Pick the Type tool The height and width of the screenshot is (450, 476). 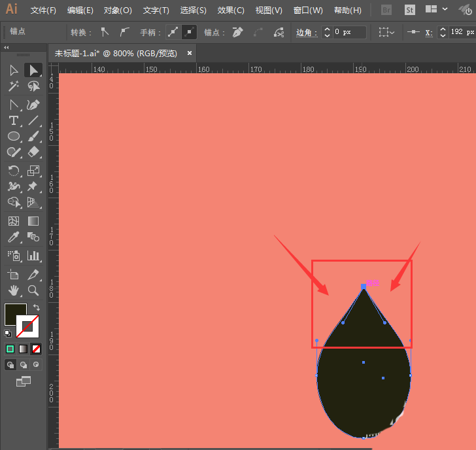[x=13, y=120]
